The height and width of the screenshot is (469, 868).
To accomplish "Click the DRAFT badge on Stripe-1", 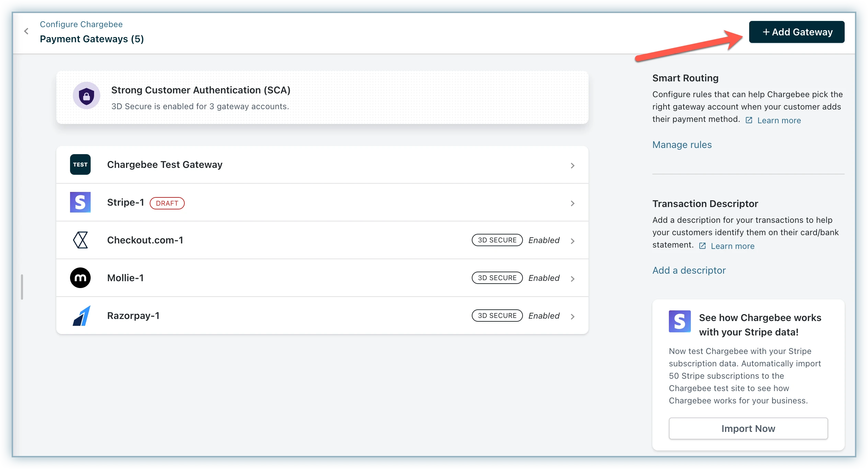I will [167, 203].
